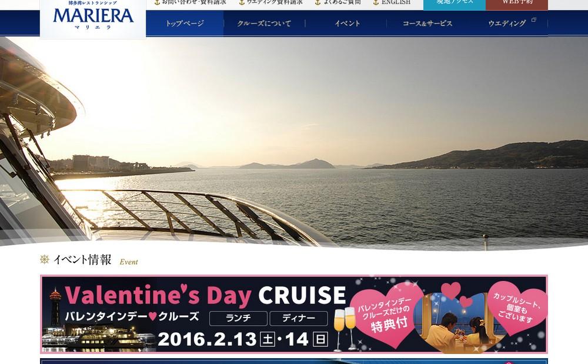Click the anchor icon beside お問い合わせ
Image resolution: width=588 pixels, height=364 pixels.
point(157,2)
